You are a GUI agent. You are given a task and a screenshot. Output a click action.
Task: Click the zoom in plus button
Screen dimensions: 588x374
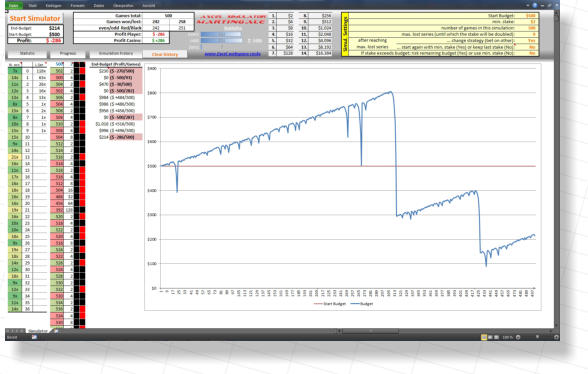point(556,337)
